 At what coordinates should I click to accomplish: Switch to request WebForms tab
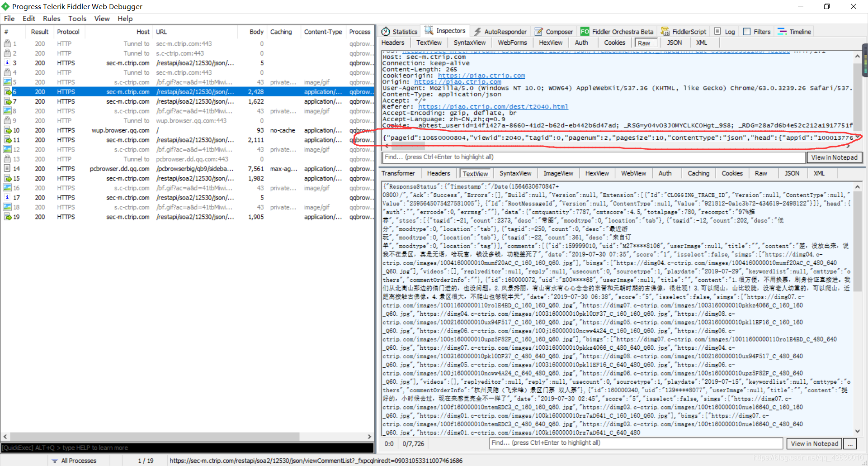click(x=512, y=43)
